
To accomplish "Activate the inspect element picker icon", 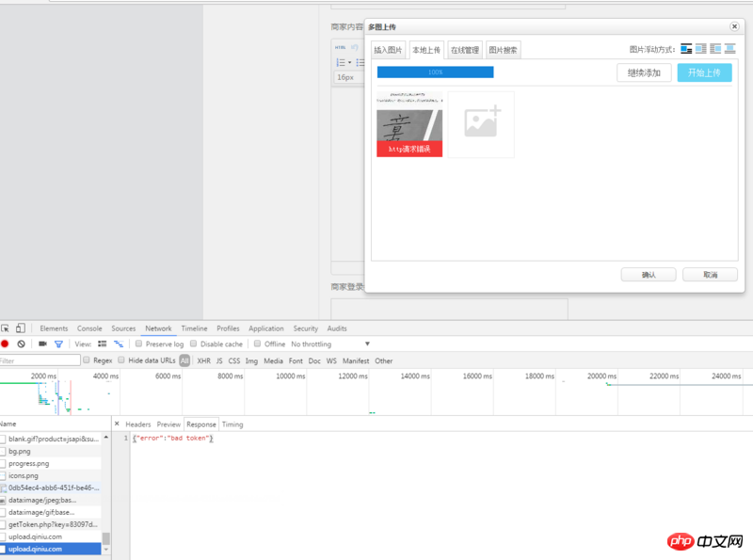I will coord(5,328).
